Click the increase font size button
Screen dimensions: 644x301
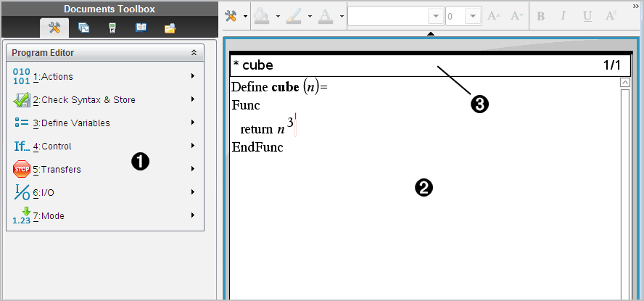click(x=494, y=16)
